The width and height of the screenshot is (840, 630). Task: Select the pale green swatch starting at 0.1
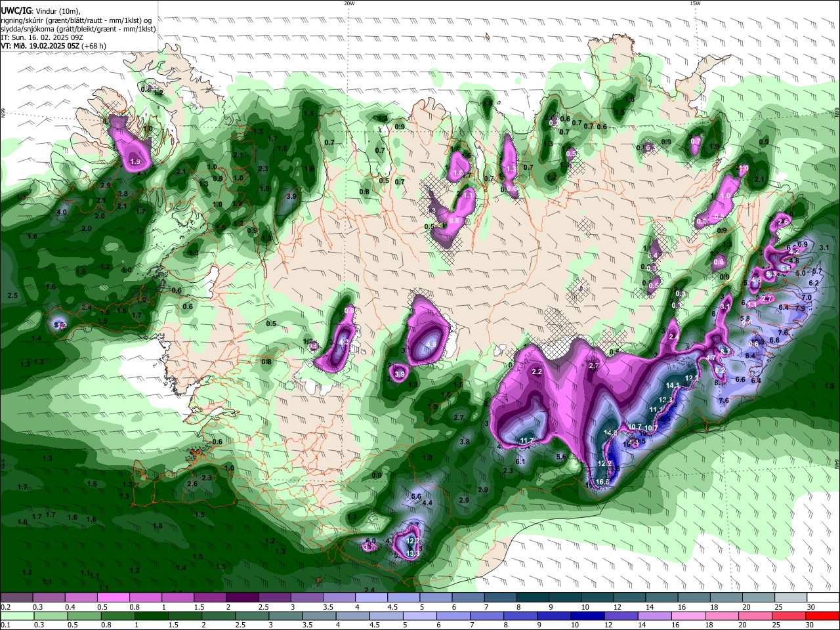[x=17, y=616]
